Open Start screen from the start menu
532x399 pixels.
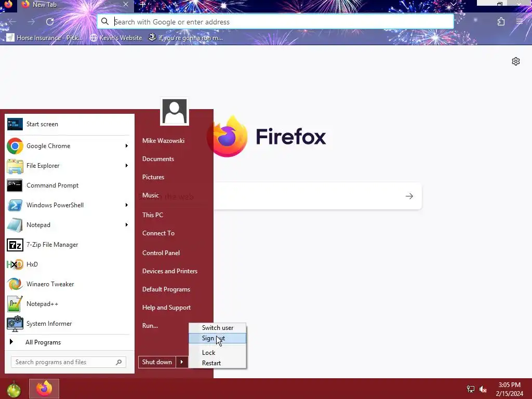(x=70, y=124)
